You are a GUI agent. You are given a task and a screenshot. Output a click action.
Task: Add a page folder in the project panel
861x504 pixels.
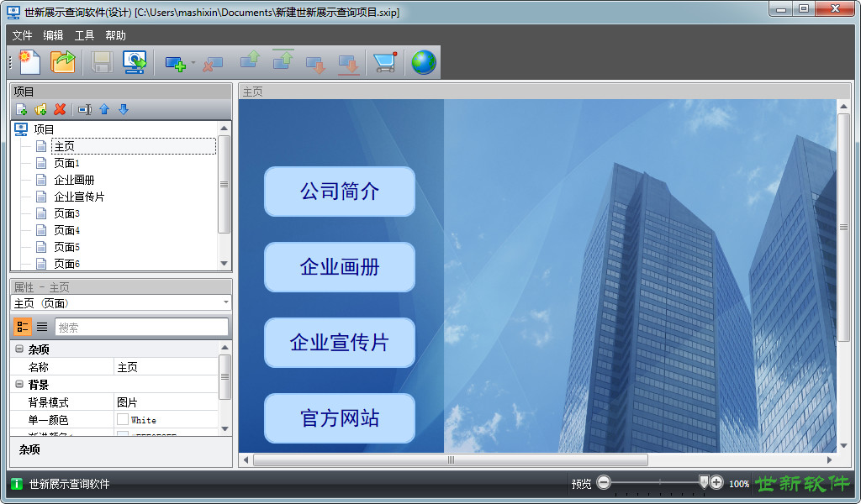click(x=40, y=110)
